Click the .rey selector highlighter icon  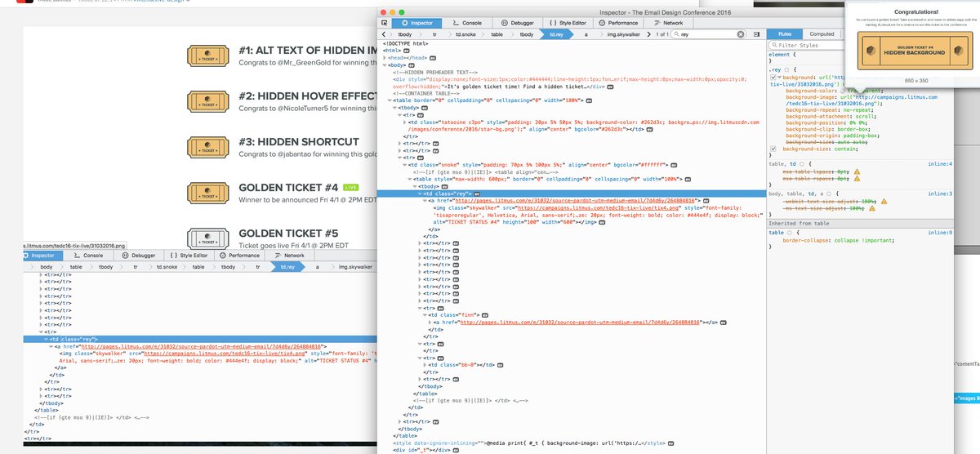(788, 69)
